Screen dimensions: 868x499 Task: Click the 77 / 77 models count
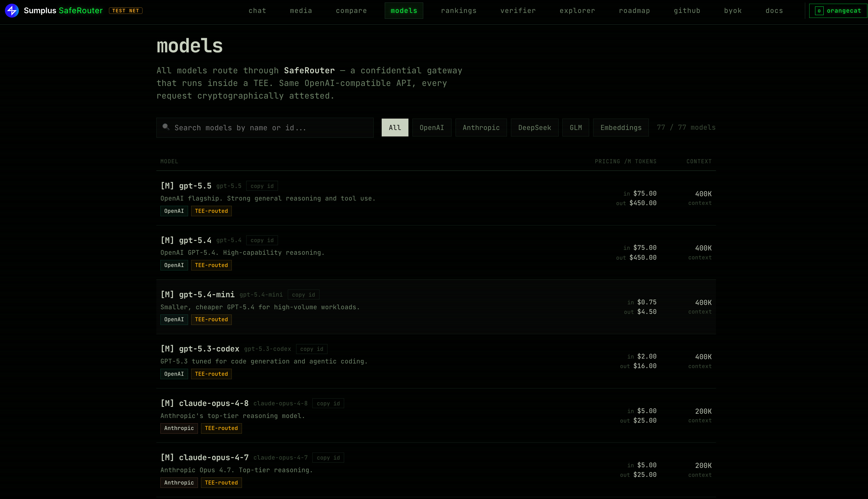[686, 128]
